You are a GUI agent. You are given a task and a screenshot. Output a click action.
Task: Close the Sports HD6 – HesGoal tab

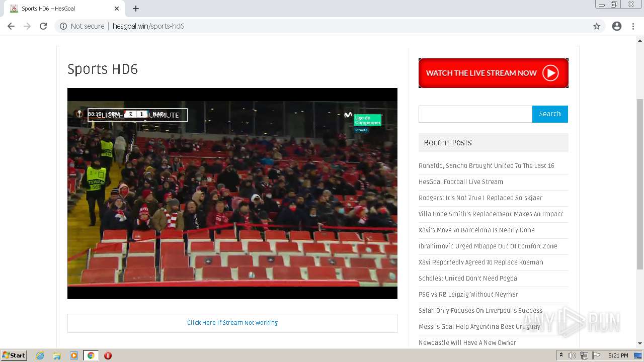tap(117, 9)
